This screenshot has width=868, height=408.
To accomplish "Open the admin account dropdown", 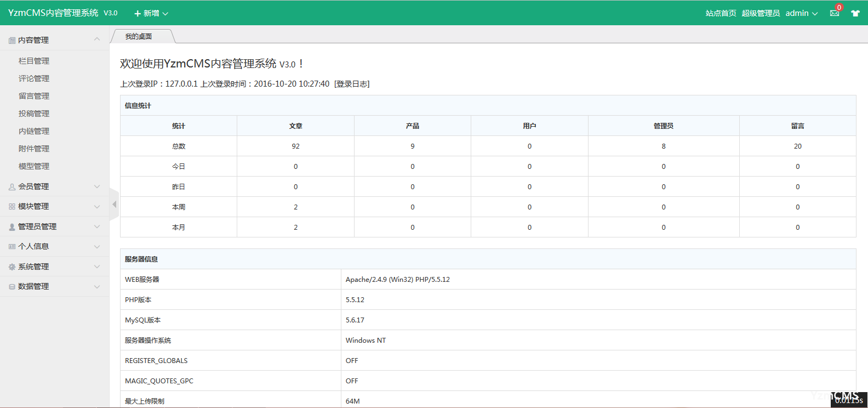I will point(801,13).
